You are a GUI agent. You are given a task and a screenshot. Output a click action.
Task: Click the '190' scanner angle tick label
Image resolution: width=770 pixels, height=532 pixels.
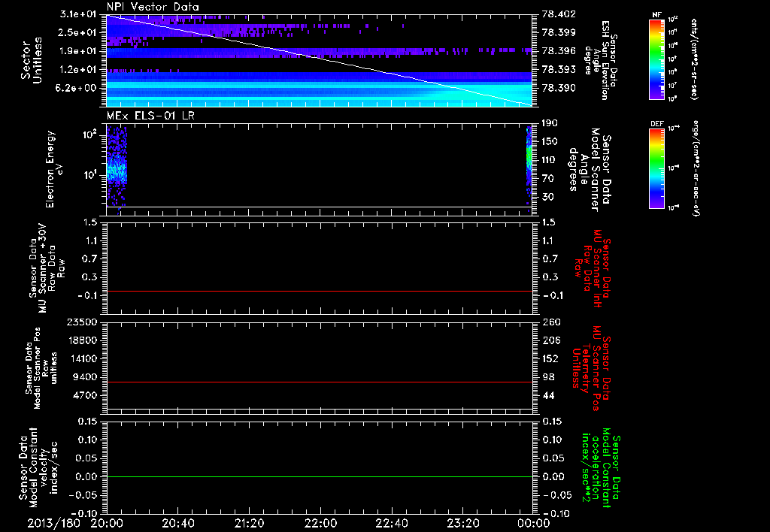[550, 123]
